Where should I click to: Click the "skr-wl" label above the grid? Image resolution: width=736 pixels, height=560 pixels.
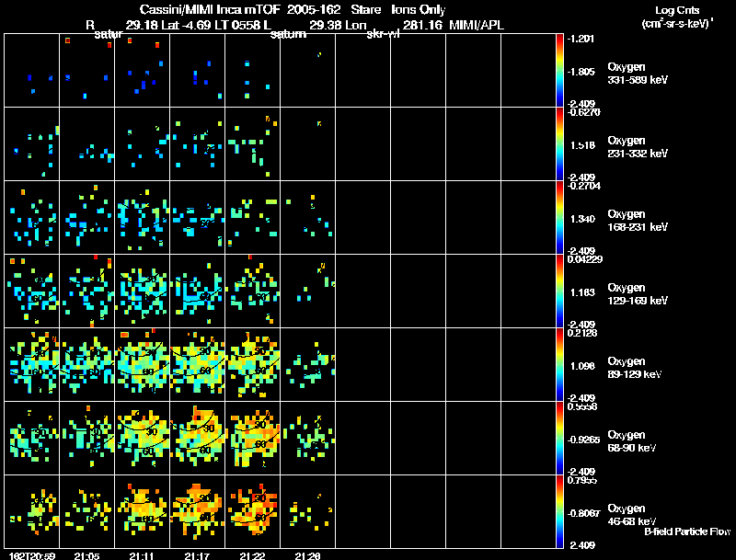pos(383,34)
